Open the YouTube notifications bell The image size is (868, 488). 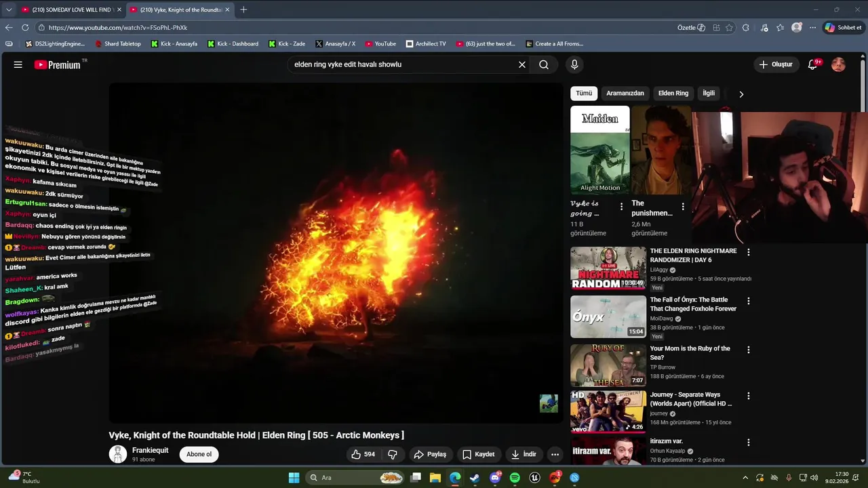click(812, 64)
